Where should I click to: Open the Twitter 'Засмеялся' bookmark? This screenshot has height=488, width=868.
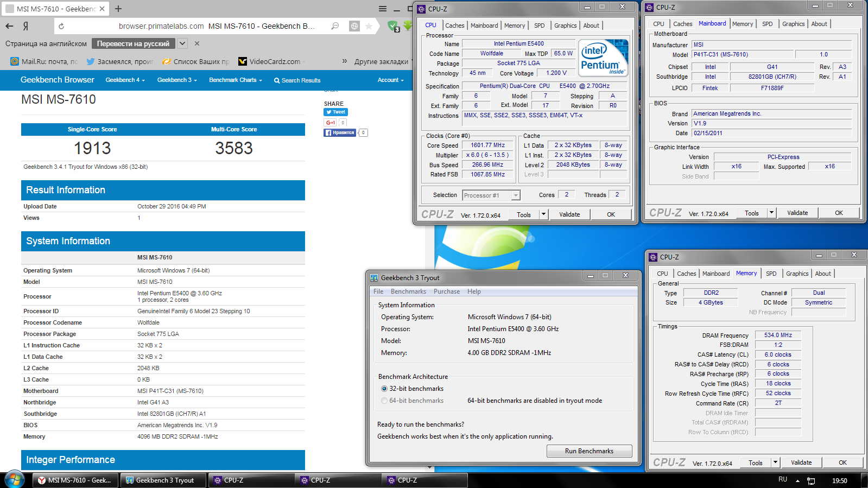click(x=120, y=61)
